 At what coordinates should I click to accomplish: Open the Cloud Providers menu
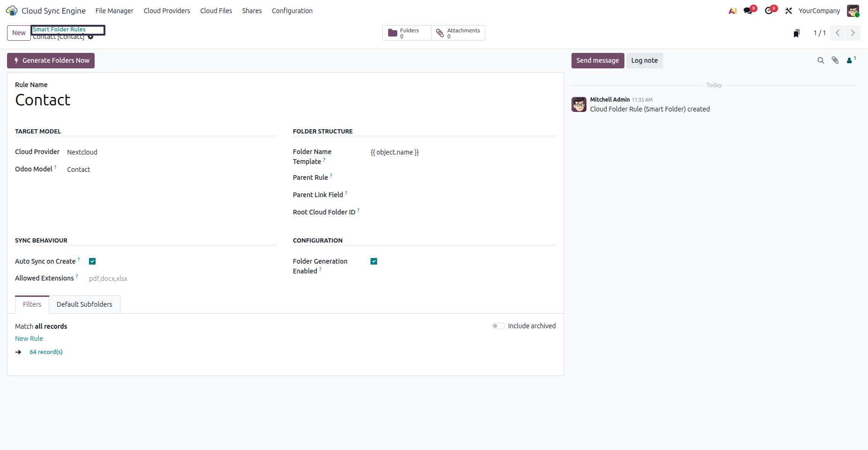point(167,11)
